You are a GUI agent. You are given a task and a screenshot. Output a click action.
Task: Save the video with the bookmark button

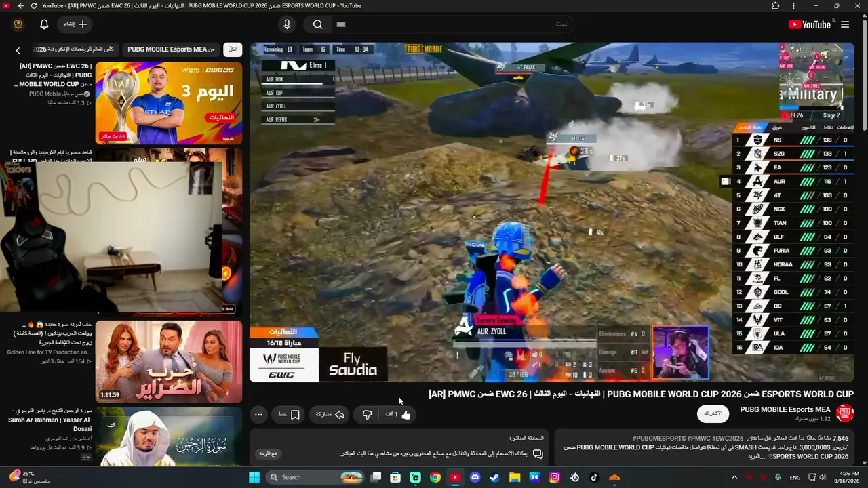pos(289,414)
